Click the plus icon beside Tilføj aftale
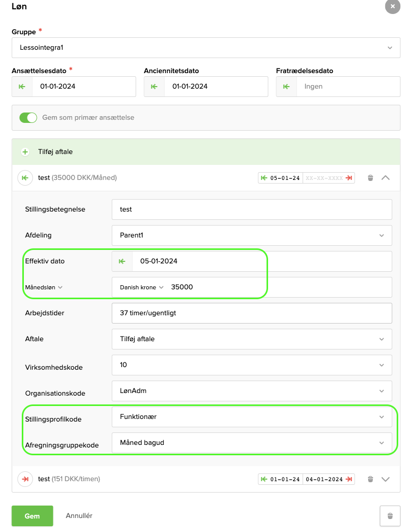 pyautogui.click(x=25, y=152)
